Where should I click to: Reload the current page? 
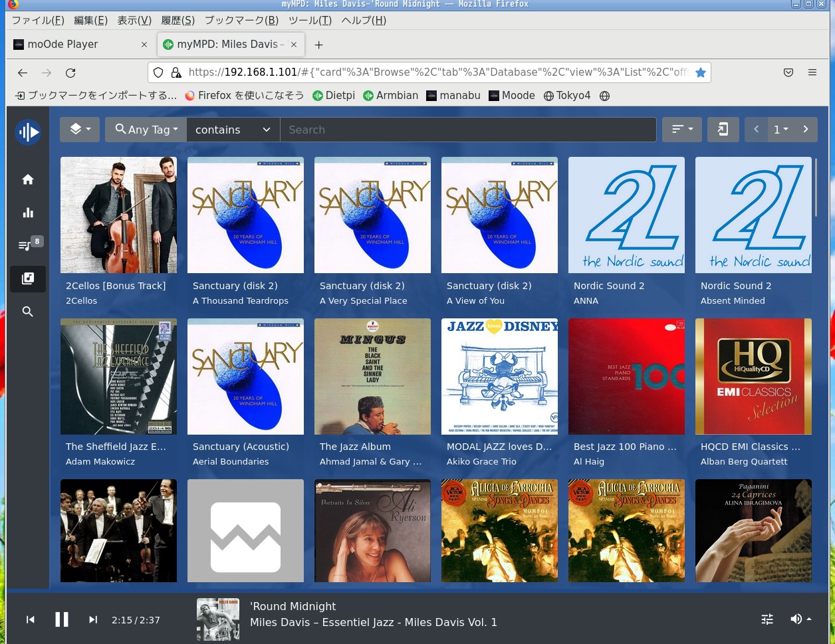pos(70,72)
